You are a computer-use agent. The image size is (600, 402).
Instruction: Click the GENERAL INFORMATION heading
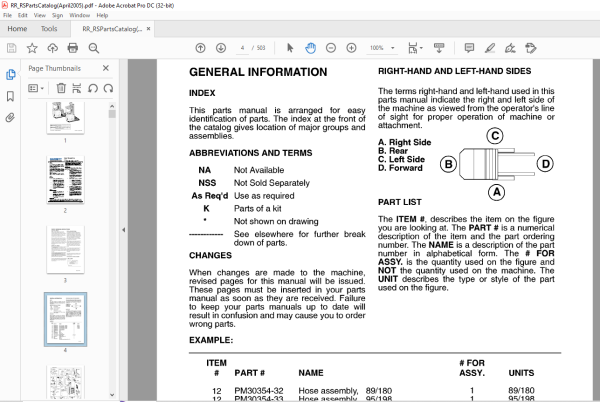pyautogui.click(x=258, y=72)
